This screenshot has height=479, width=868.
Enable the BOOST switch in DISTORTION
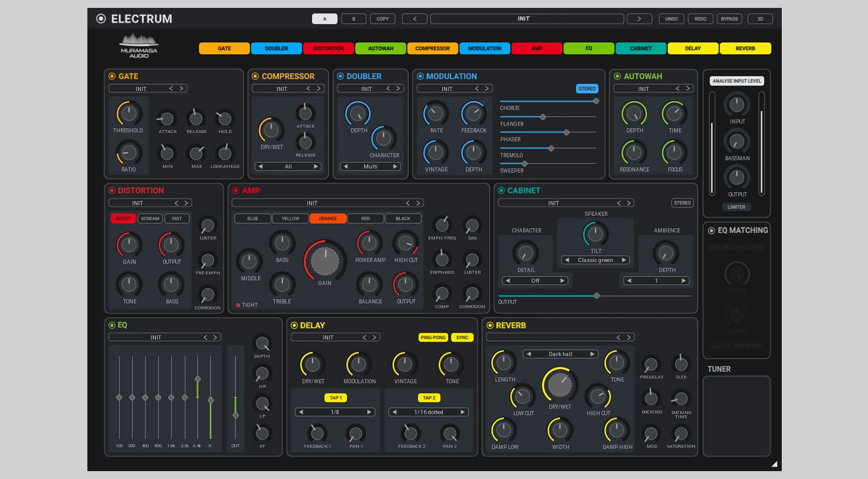[123, 218]
